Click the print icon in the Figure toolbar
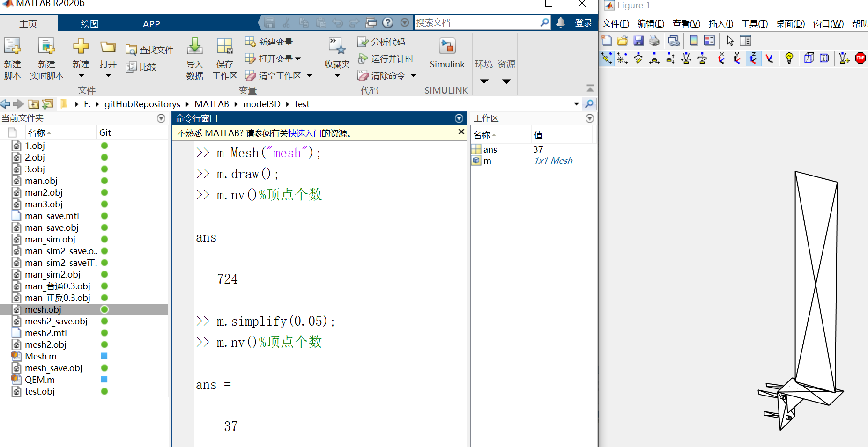868x447 pixels. click(x=654, y=40)
